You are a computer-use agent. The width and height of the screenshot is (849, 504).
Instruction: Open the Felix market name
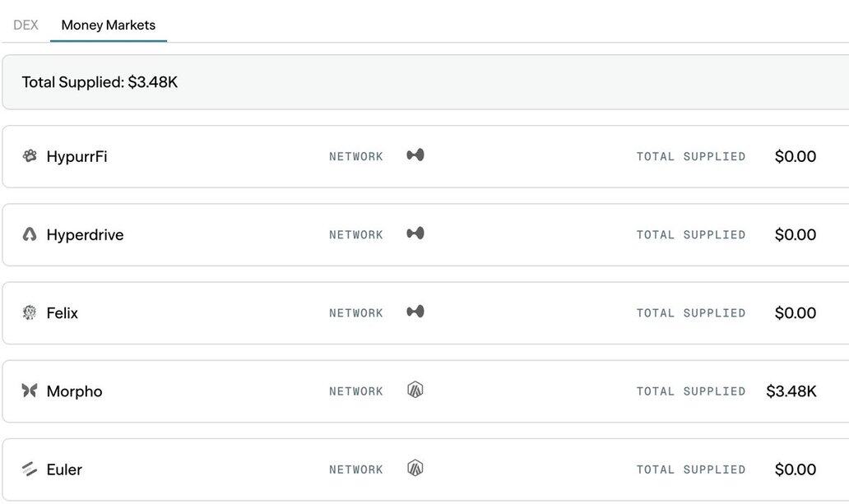point(62,313)
